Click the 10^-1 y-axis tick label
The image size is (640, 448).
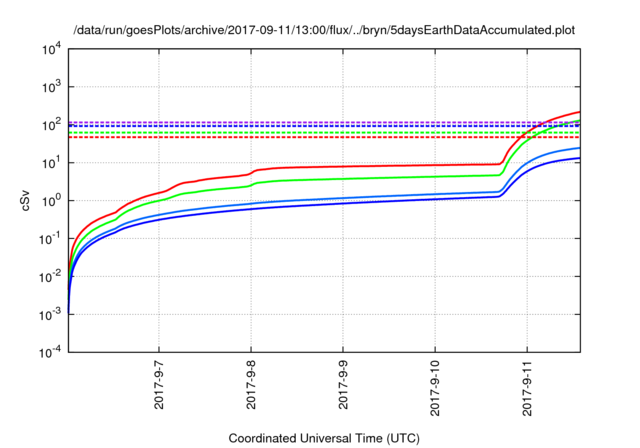[50, 239]
